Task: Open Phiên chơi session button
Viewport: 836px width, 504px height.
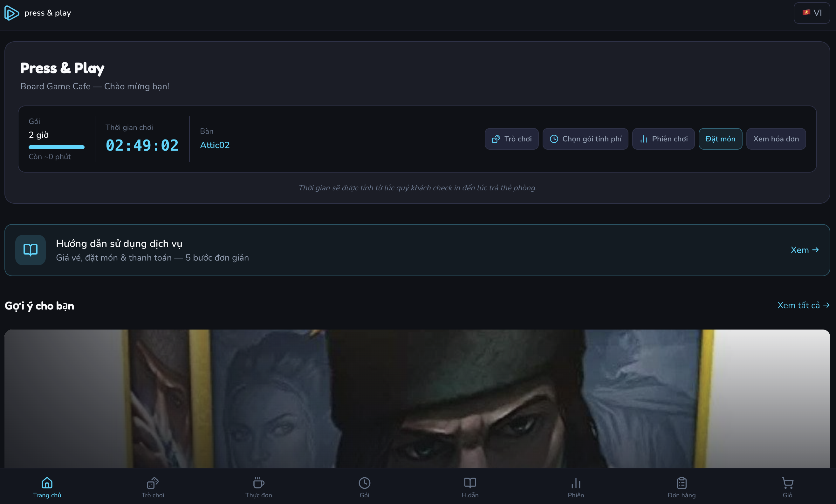Action: pyautogui.click(x=663, y=139)
